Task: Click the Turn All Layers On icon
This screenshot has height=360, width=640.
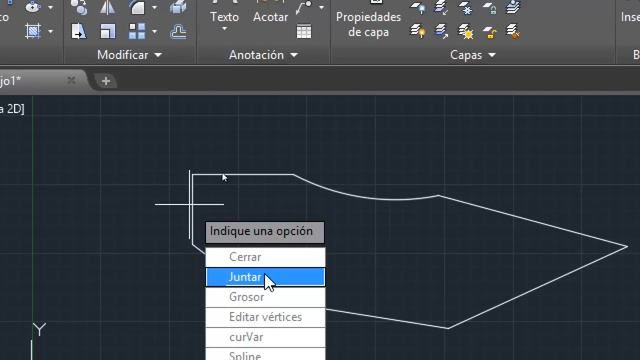Action: (417, 31)
